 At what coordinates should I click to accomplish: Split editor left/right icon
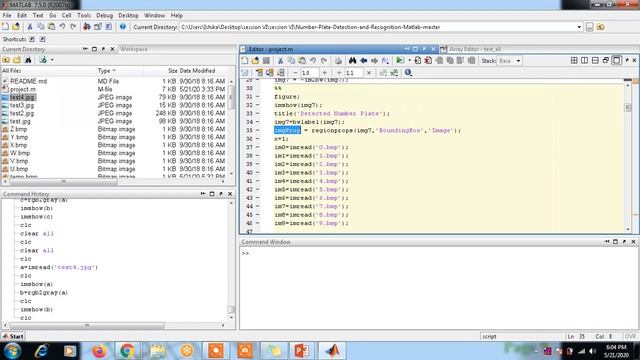[x=584, y=60]
